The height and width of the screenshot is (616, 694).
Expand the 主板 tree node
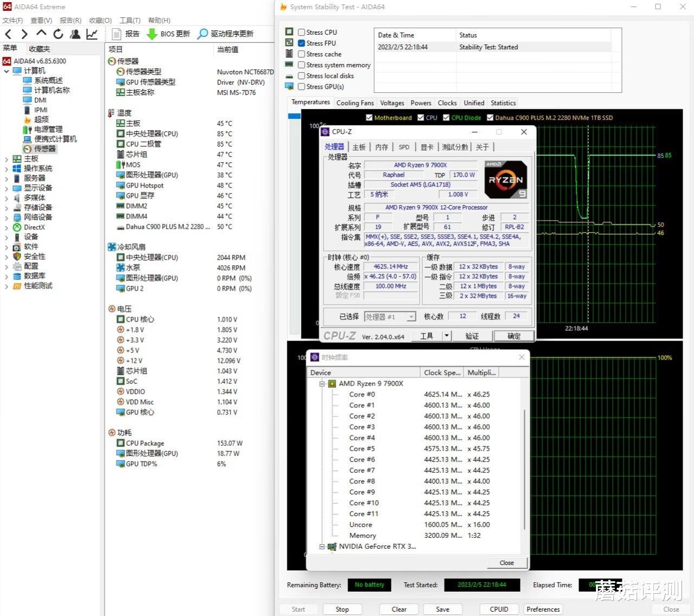7,159
